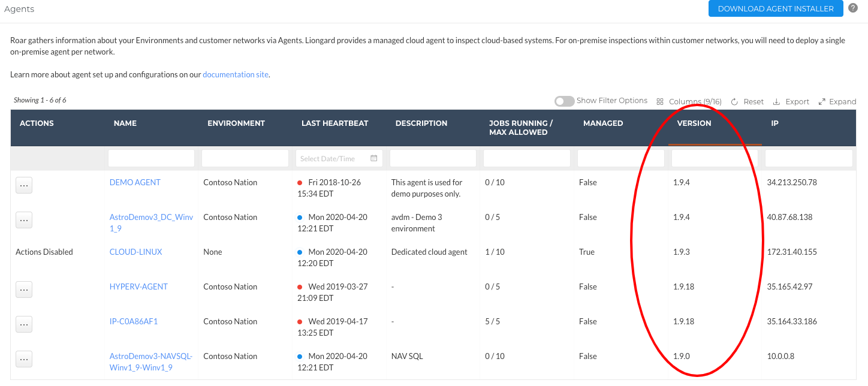Screen dimensions: 868x386
Task: Select IP address 10.0.0.8
Action: pyautogui.click(x=780, y=356)
